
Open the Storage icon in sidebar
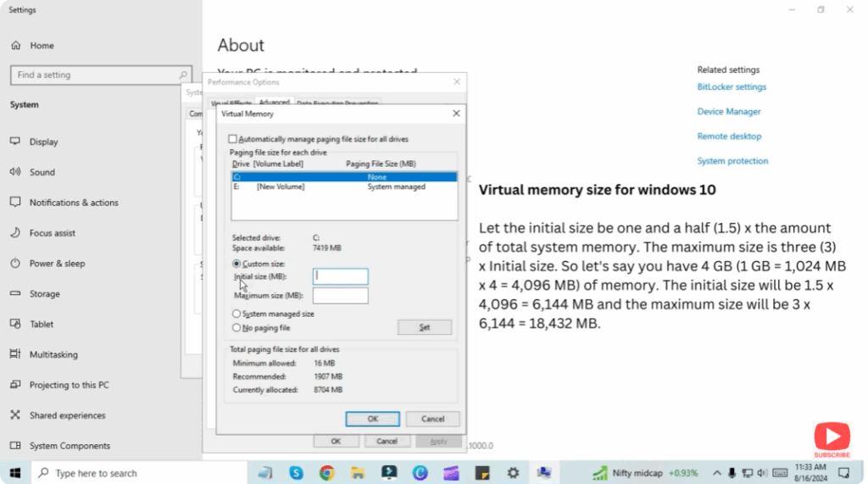point(14,294)
